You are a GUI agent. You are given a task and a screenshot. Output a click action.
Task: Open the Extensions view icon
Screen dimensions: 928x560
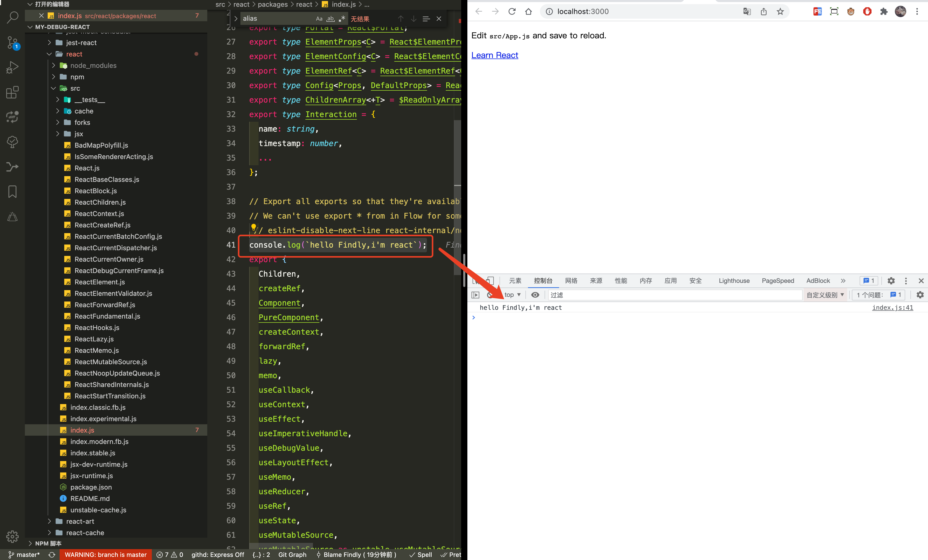pos(12,92)
